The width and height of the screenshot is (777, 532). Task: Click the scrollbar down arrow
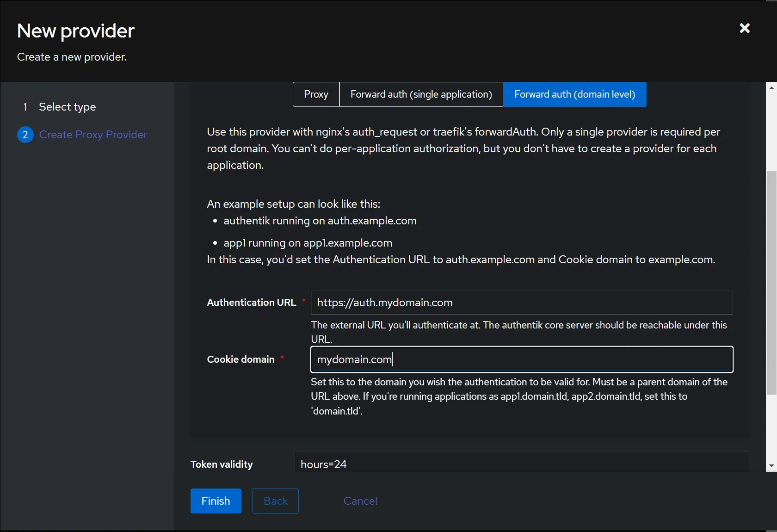point(771,466)
